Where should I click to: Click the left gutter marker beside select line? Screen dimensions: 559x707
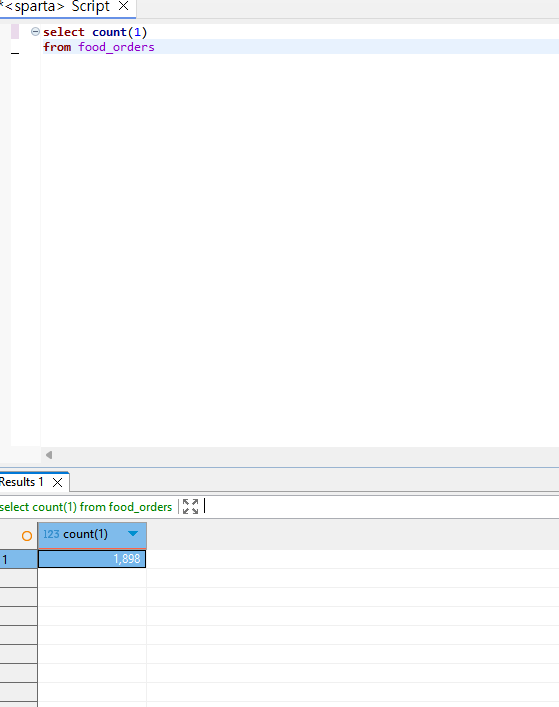coord(15,32)
